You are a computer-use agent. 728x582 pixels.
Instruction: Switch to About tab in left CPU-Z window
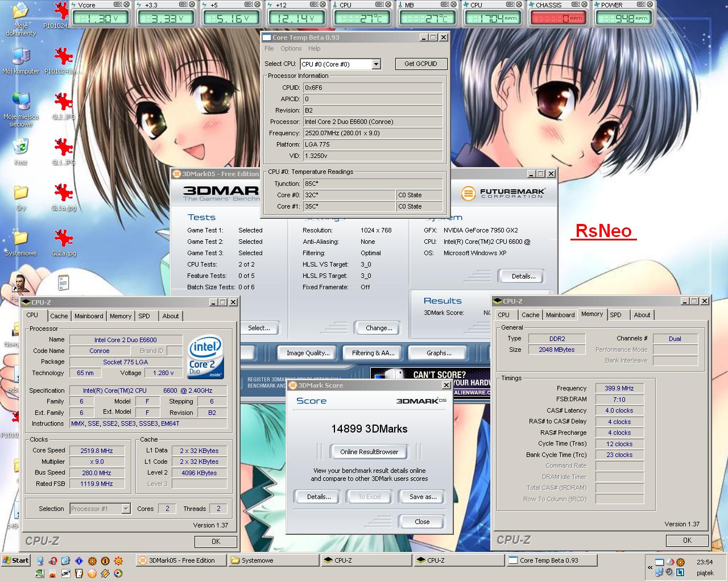(x=171, y=316)
